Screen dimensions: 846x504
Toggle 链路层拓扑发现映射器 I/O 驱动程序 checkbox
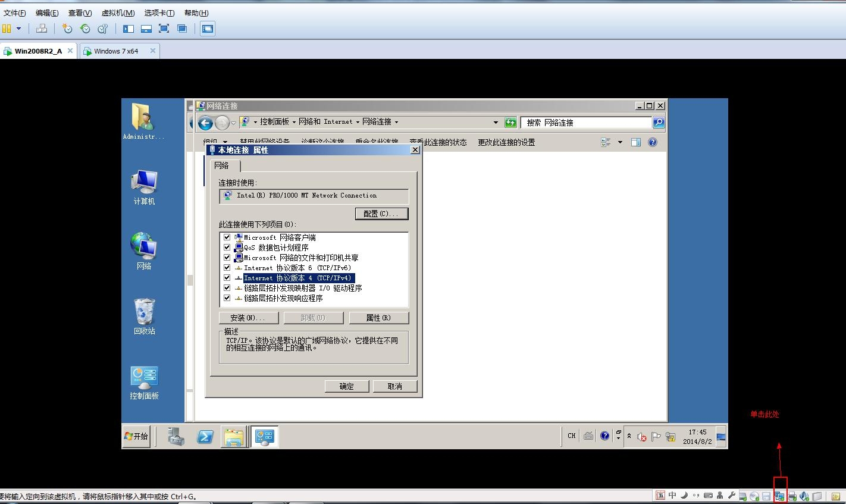tap(227, 288)
